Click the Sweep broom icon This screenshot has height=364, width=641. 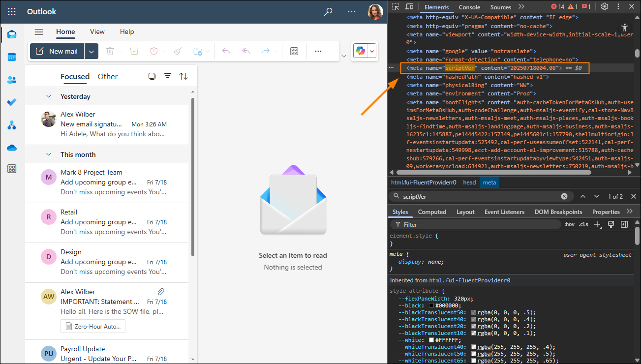point(178,51)
